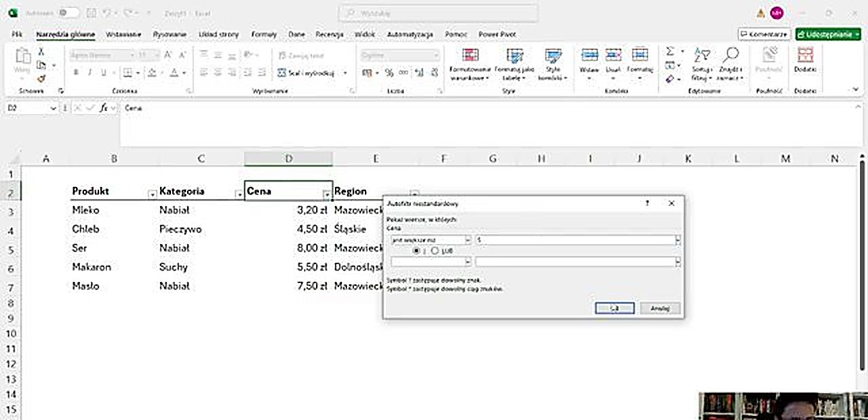Open the Wstawianie ribbon tab
The width and height of the screenshot is (868, 420).
click(x=123, y=34)
